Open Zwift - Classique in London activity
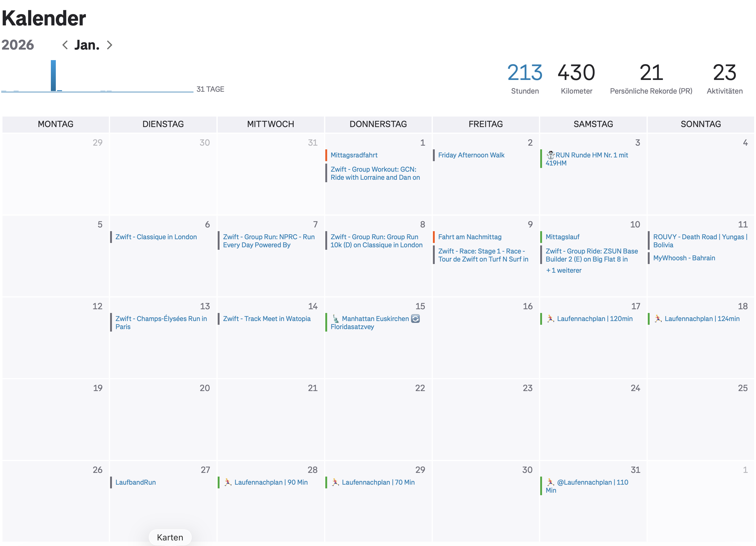The image size is (756, 546). [156, 237]
